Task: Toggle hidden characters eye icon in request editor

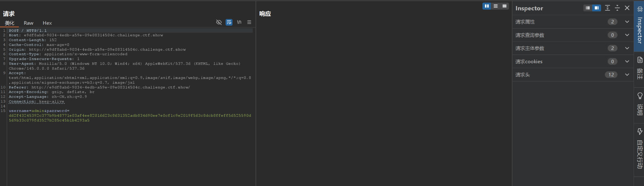Action: point(219,22)
